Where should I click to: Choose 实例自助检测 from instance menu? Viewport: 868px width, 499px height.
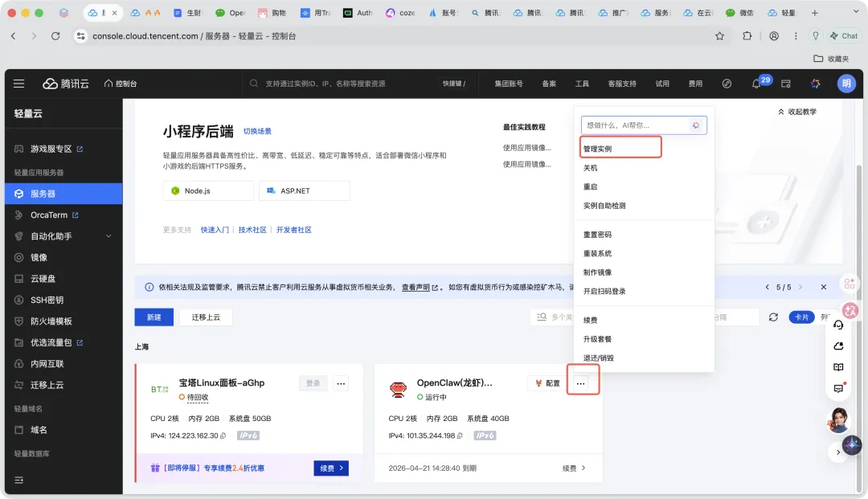coord(604,205)
